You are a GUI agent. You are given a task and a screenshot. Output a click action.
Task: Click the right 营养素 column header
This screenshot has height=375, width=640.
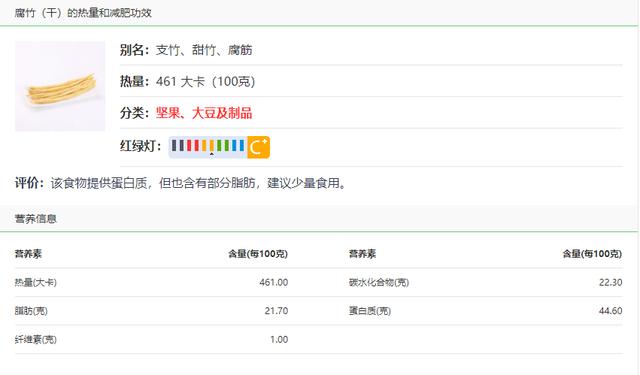pos(362,254)
